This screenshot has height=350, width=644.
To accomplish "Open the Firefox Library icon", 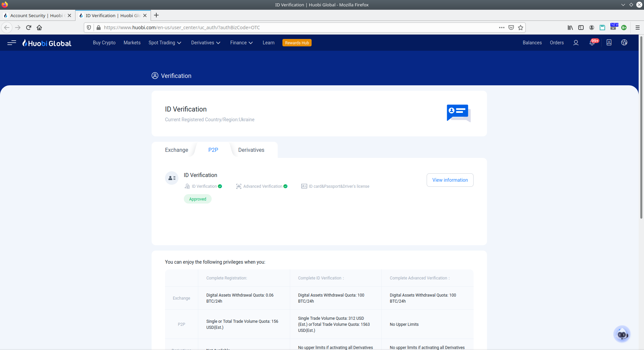I will (x=570, y=28).
